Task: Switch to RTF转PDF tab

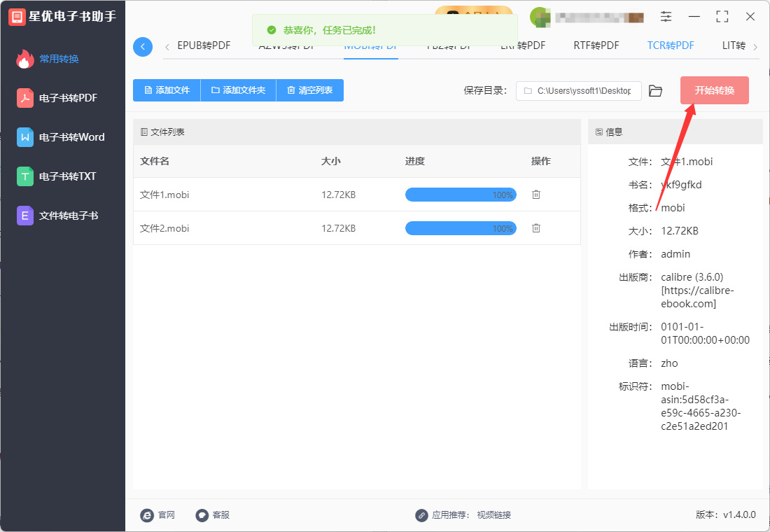Action: point(596,45)
